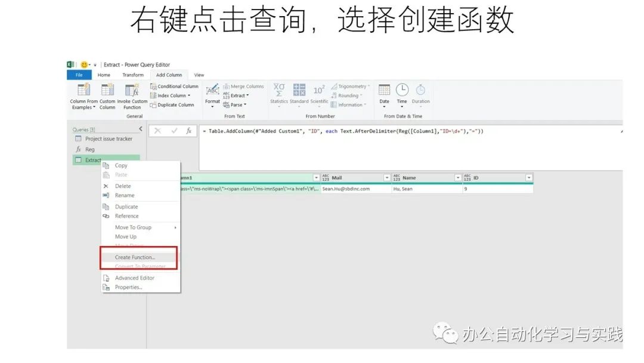
Task: Choose Move Up from context menu
Action: coord(141,236)
